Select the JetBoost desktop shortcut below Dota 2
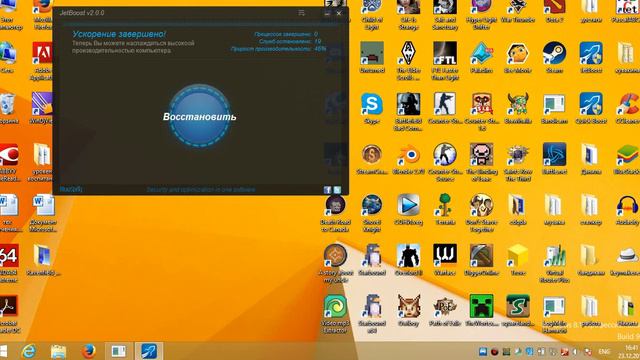This screenshot has width=640, height=360. coord(591,58)
